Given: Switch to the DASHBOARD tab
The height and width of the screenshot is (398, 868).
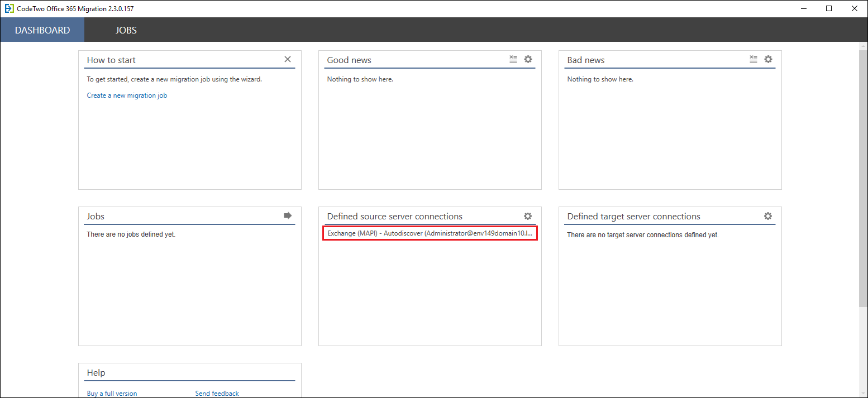Looking at the screenshot, I should [42, 30].
